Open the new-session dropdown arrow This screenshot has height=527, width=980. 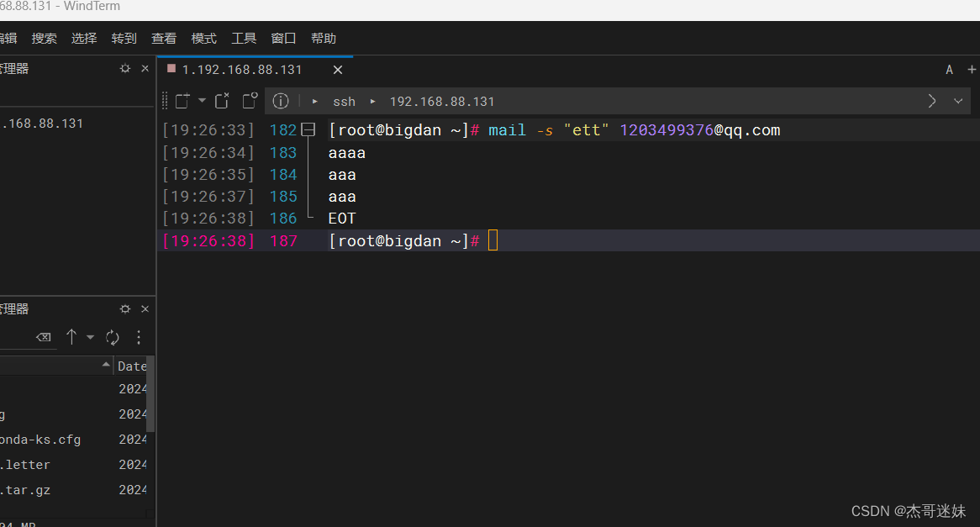[201, 101]
